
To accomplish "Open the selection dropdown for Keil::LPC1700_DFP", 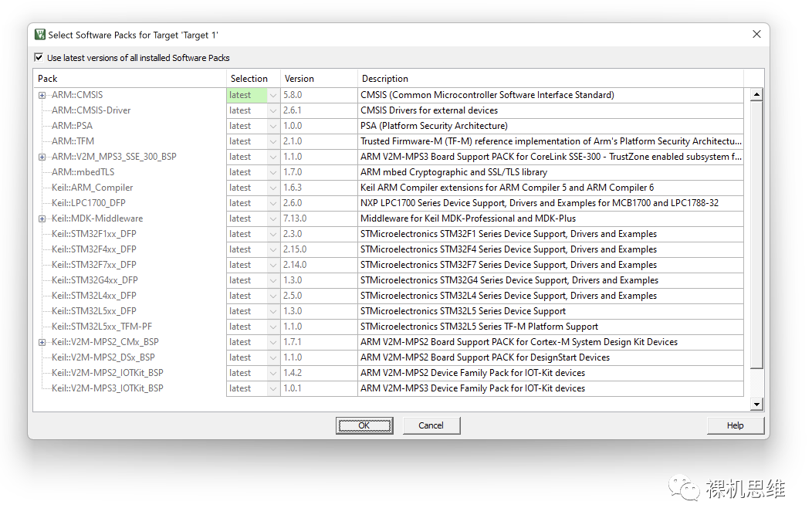I will click(x=273, y=204).
